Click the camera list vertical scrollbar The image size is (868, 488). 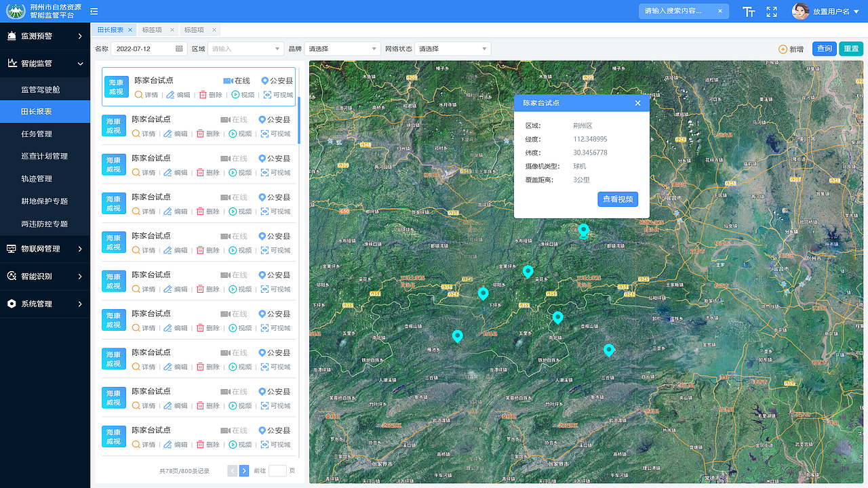tap(299, 120)
